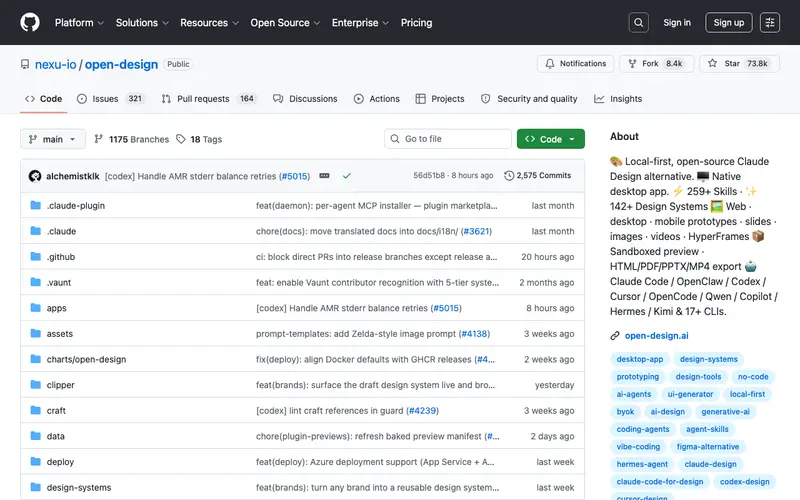Click Sign in
Image resolution: width=800 pixels, height=500 pixels.
pyautogui.click(x=677, y=22)
